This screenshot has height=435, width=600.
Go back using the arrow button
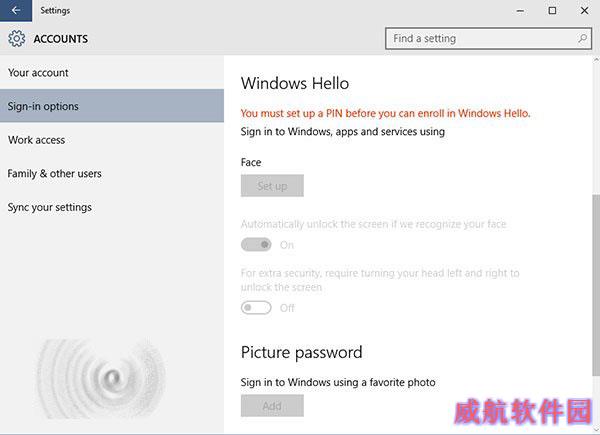tap(16, 10)
